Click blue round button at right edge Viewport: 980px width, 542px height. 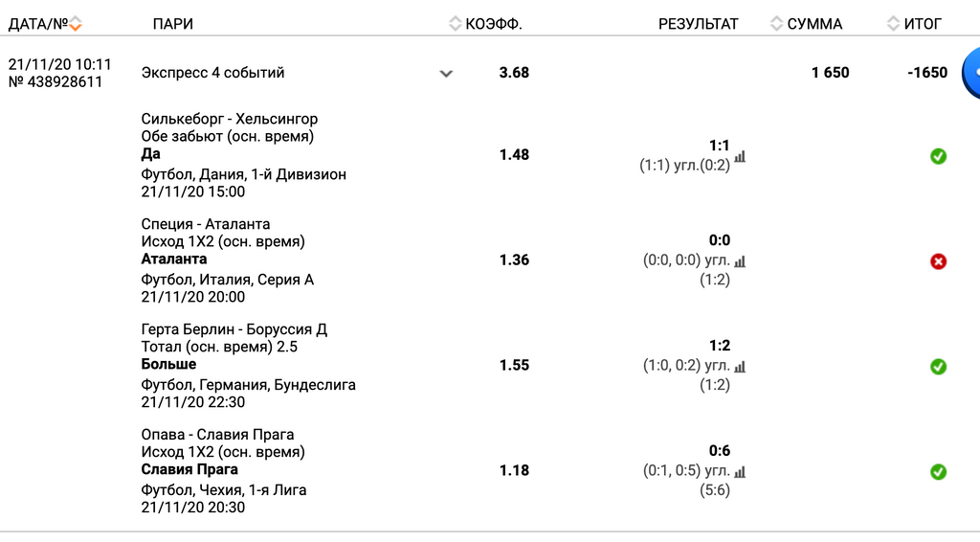(970, 73)
